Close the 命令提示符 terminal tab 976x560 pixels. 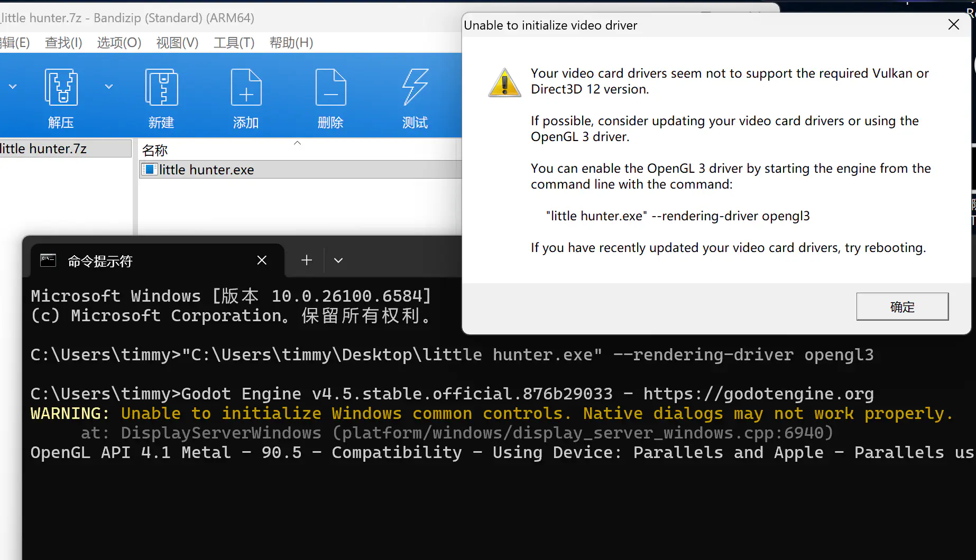(262, 260)
